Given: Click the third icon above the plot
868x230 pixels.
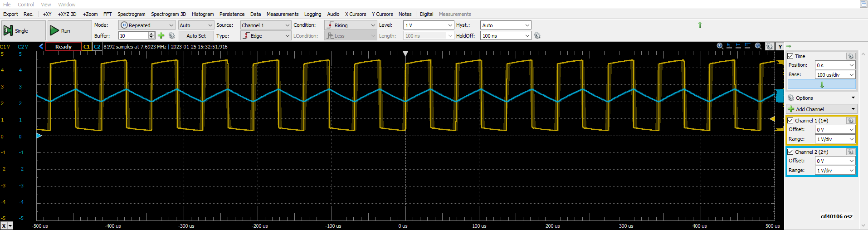Looking at the screenshot, I should click(x=738, y=46).
